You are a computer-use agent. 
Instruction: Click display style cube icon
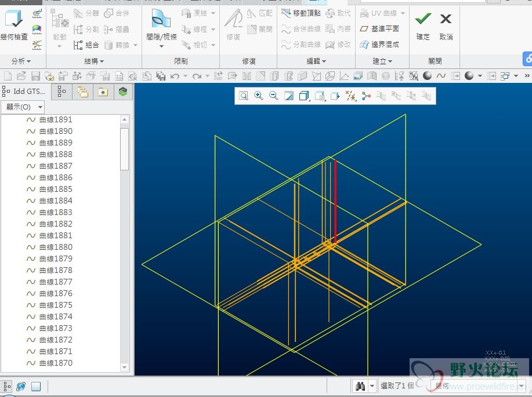304,96
